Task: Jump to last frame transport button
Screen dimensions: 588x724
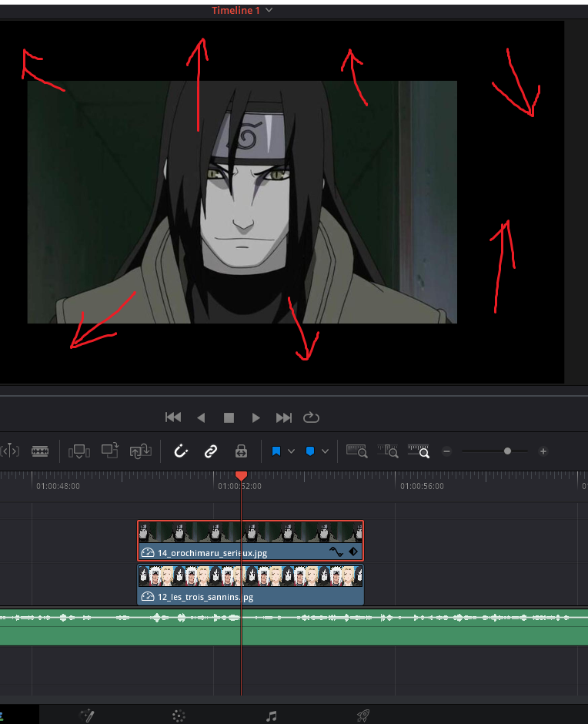Action: [283, 417]
